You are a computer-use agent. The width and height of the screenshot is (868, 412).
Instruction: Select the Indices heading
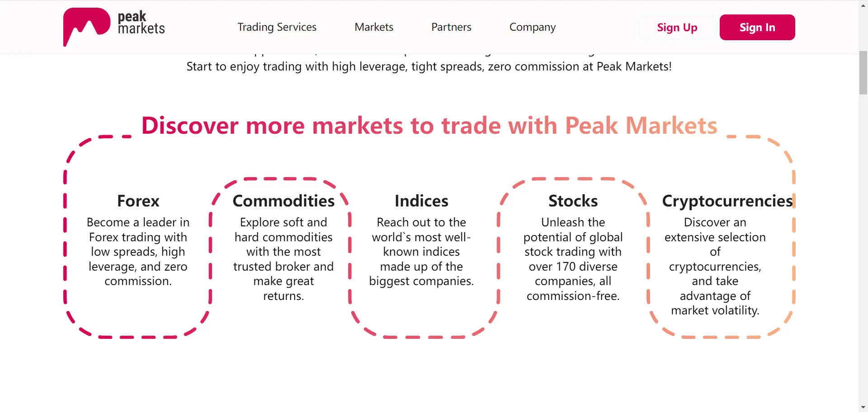[421, 201]
